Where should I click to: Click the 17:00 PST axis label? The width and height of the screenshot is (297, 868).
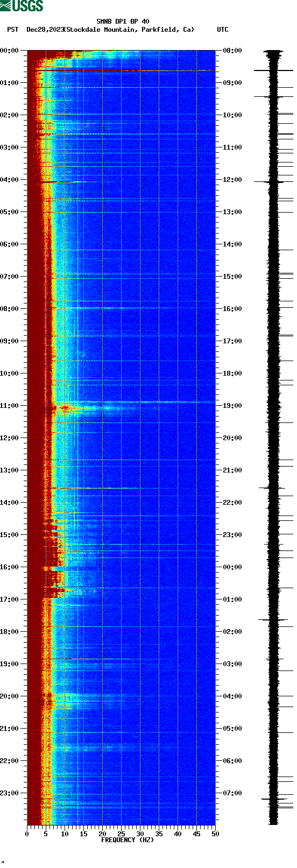pyautogui.click(x=9, y=599)
